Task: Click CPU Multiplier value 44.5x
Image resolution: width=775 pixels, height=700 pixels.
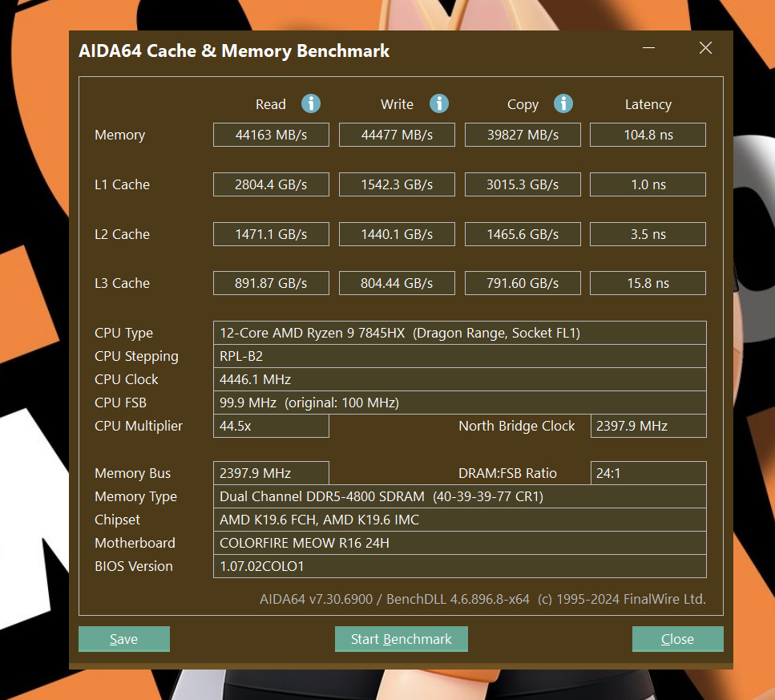Action: pos(271,426)
